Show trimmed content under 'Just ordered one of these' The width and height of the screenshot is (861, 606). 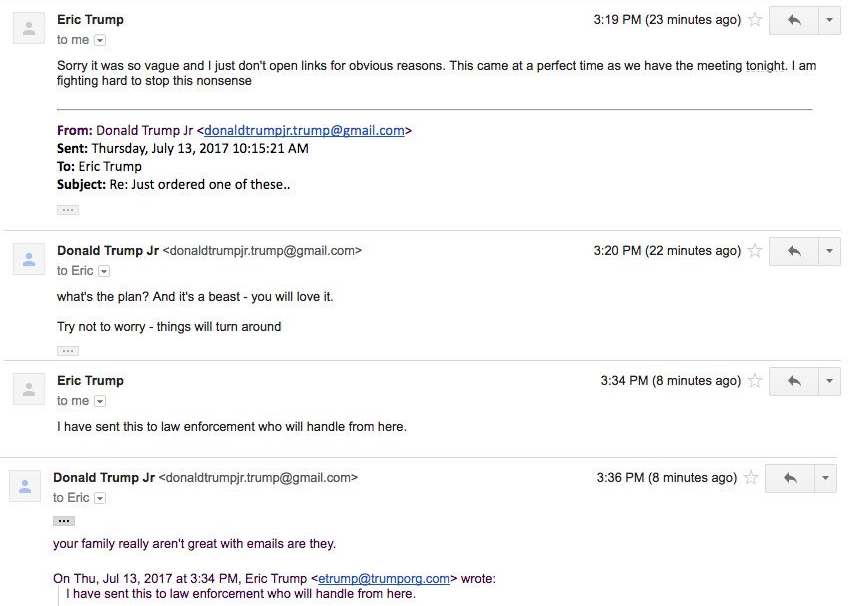(68, 210)
